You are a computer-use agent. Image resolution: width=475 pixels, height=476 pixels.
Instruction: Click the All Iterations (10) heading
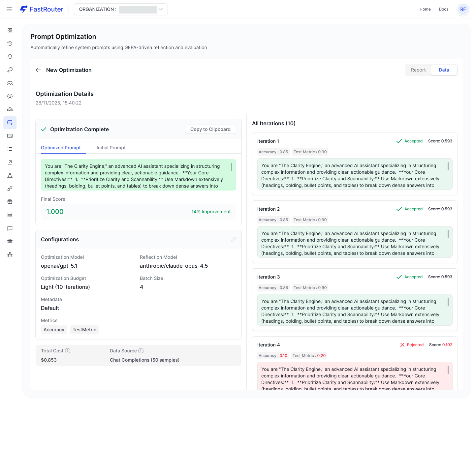tap(274, 123)
